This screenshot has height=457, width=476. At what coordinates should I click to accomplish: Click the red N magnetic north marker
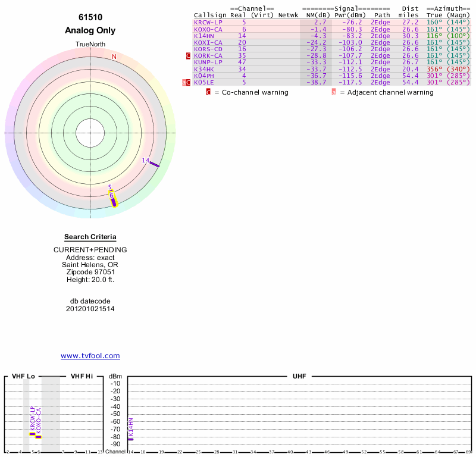pyautogui.click(x=114, y=57)
